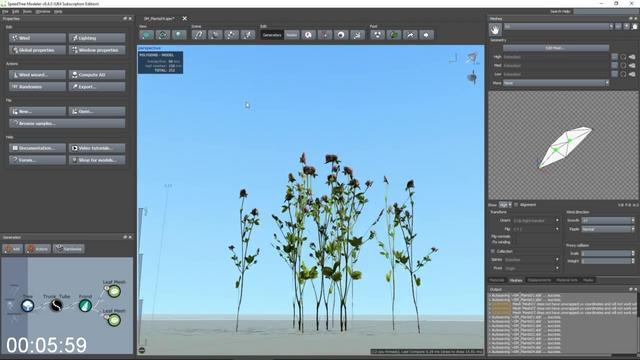Open the Pivot dropdown

point(531,268)
